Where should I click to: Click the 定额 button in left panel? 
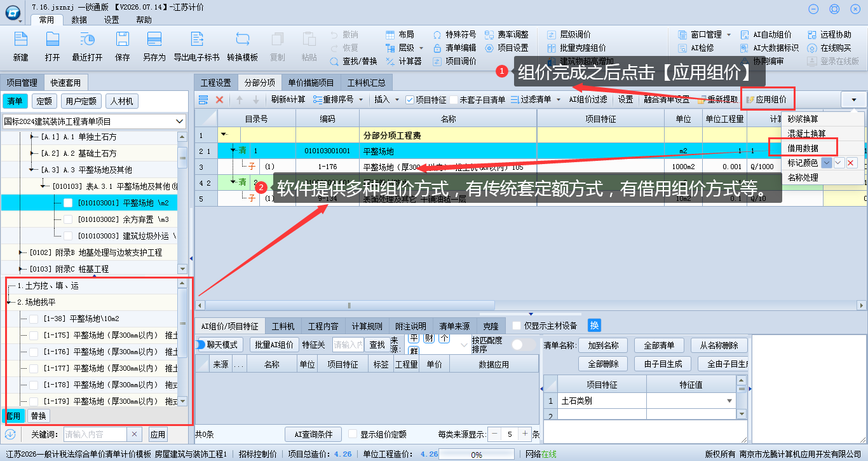click(x=44, y=101)
